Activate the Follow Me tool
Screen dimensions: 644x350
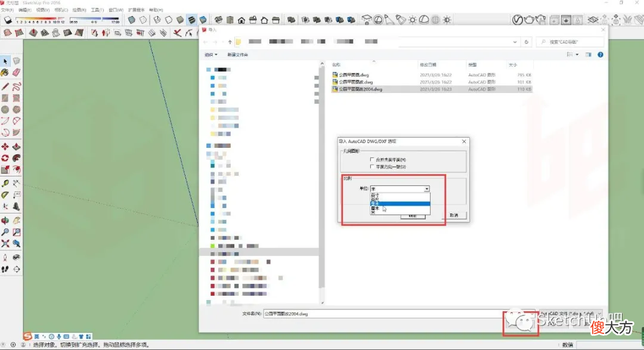tap(17, 158)
